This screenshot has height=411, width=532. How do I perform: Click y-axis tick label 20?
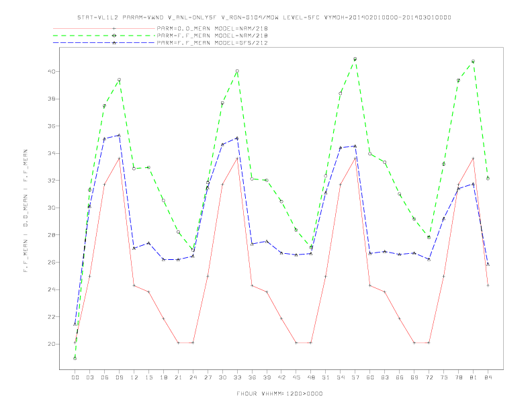tap(52, 344)
